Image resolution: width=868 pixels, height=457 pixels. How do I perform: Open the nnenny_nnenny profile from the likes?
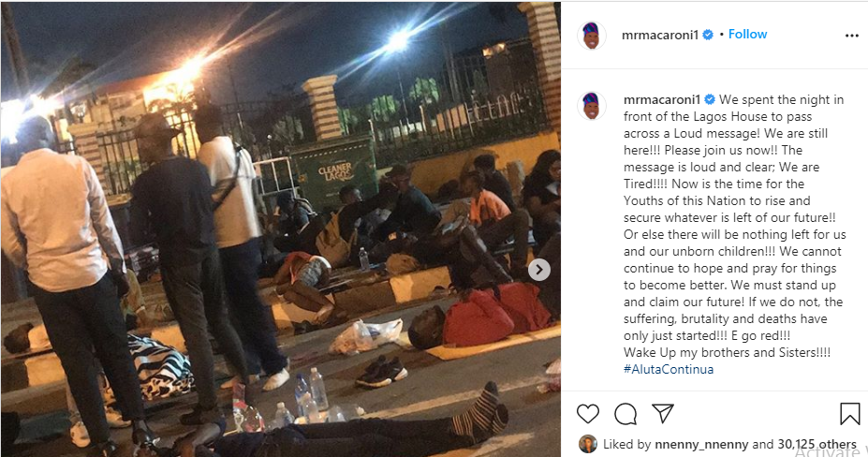click(x=701, y=444)
